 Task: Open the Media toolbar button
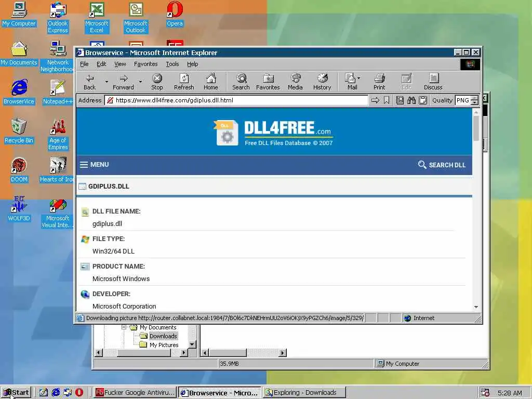tap(295, 82)
